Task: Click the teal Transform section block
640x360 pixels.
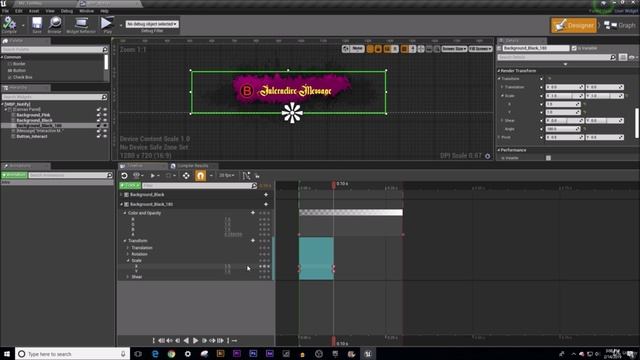Action: (x=316, y=258)
